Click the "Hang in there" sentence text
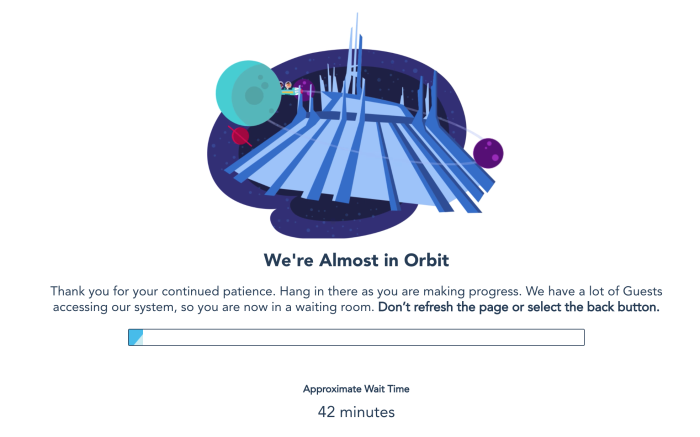Image resolution: width=700 pixels, height=437 pixels. point(400,291)
